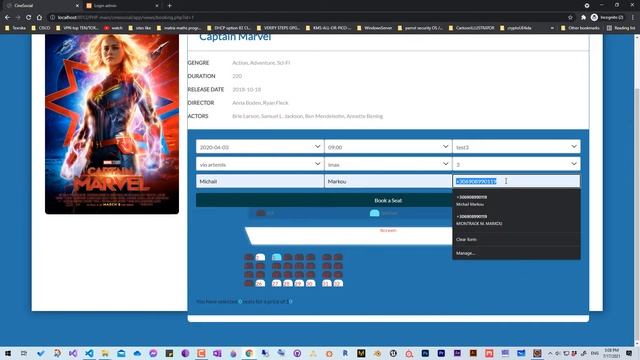Select seat number 31

(327, 283)
